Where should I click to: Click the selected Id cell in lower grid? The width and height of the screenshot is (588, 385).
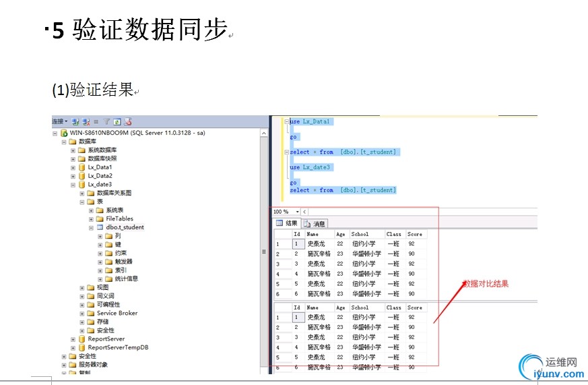click(298, 318)
